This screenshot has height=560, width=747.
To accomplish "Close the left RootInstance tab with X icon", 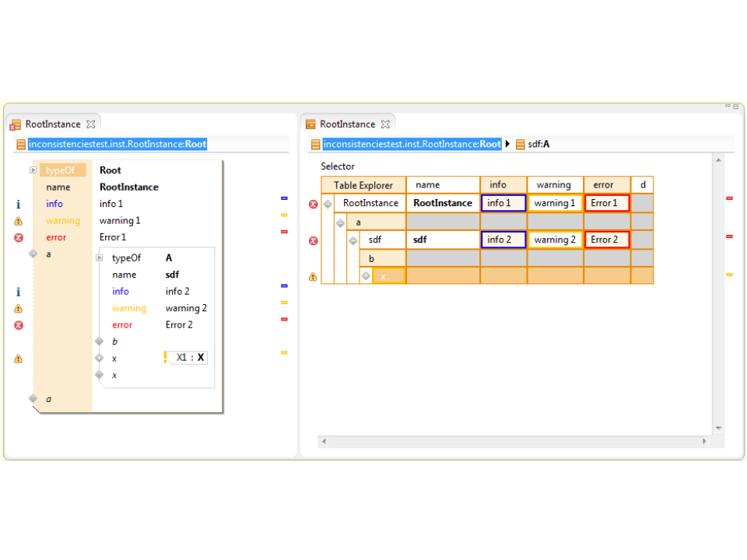I will [x=90, y=124].
